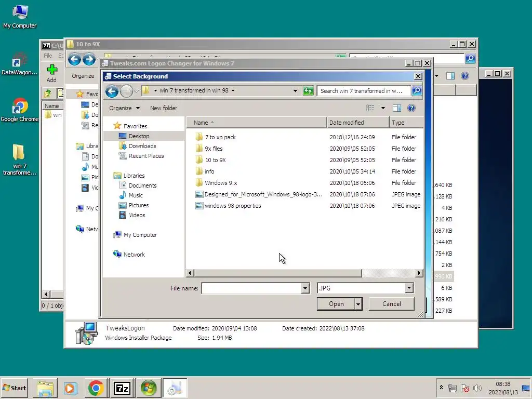Viewport: 532px width, 399px height.
Task: Select Documents library
Action: tap(142, 185)
